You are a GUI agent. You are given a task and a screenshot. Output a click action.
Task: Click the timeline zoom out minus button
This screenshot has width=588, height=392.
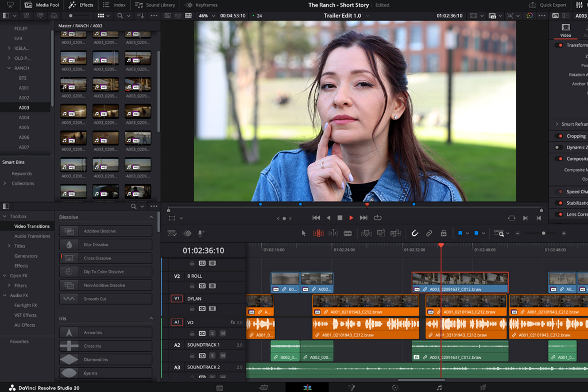[517, 233]
